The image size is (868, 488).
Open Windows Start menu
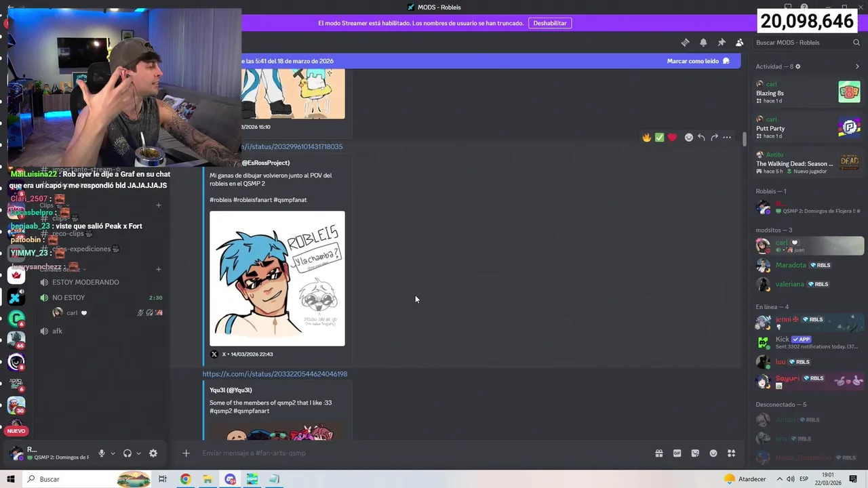11,479
